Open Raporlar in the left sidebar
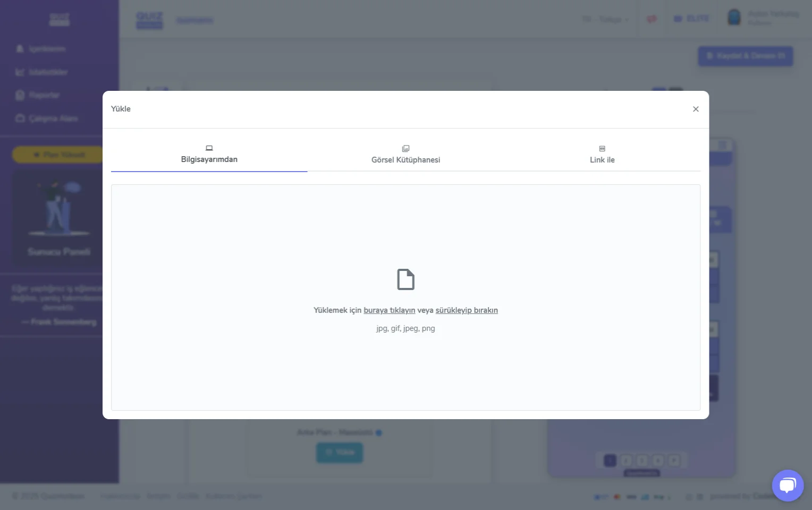 click(44, 95)
